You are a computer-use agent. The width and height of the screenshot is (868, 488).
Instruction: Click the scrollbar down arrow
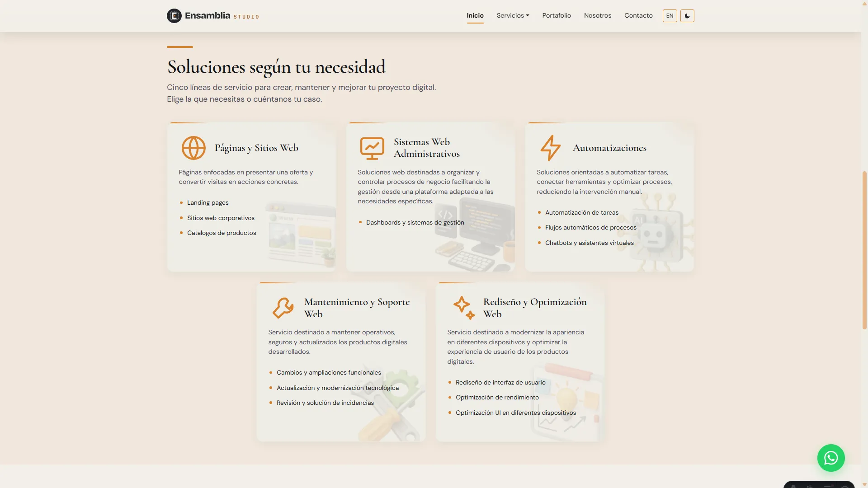coord(864,484)
